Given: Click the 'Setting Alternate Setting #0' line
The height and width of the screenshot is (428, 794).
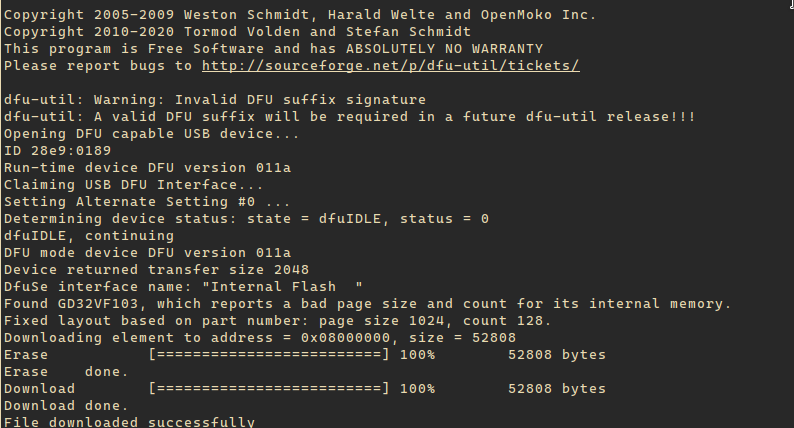Looking at the screenshot, I should [x=147, y=202].
